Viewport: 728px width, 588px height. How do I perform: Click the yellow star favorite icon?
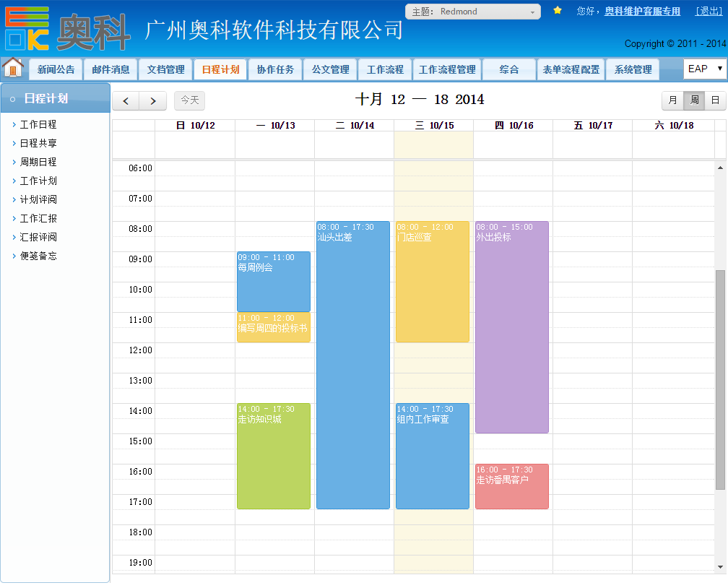coord(558,11)
